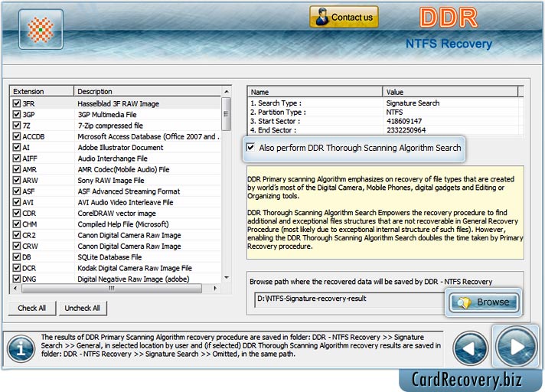Viewport: 545px width, 392px height.
Task: Click the file list scroll down arrow
Action: tap(227, 278)
